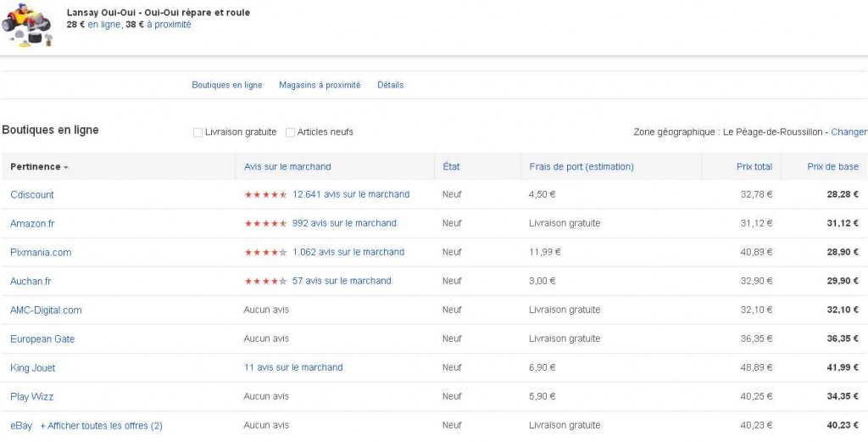The image size is (868, 442).
Task: Enable the Livraison gratuite checkbox
Action: coord(198,132)
